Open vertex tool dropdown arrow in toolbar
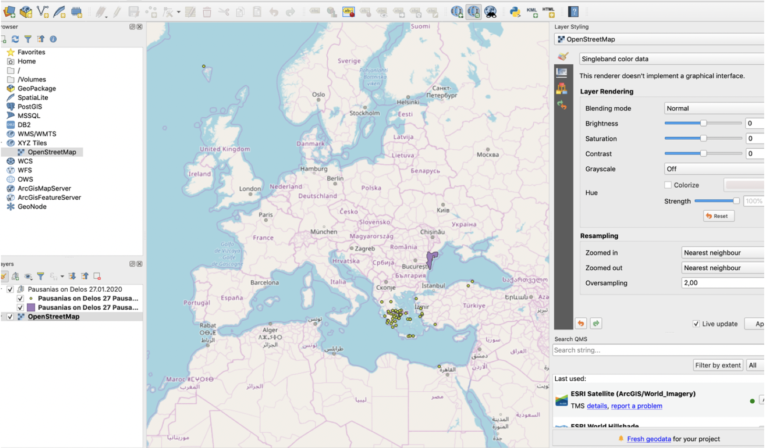The height and width of the screenshot is (448, 768). pyautogui.click(x=178, y=12)
